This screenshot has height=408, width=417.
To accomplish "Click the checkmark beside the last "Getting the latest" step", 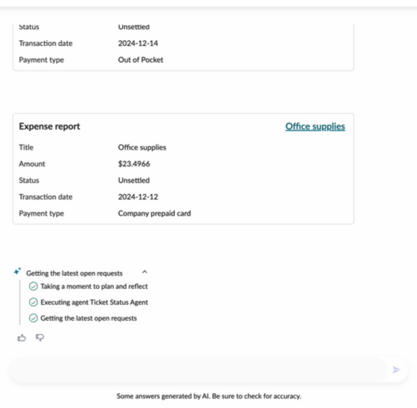I will click(33, 318).
